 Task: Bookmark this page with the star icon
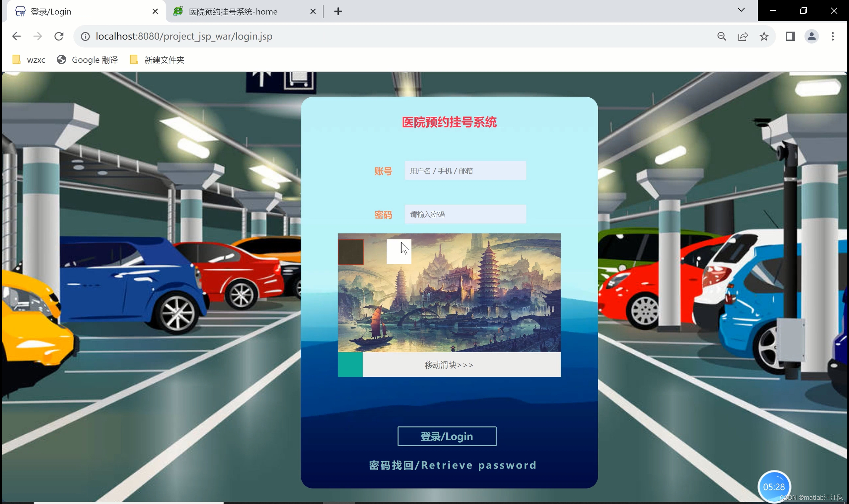tap(764, 36)
